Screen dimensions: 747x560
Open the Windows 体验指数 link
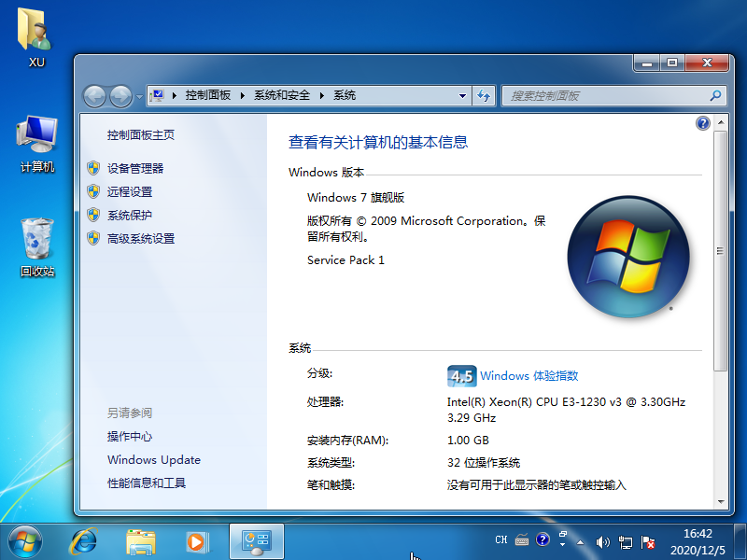529,375
